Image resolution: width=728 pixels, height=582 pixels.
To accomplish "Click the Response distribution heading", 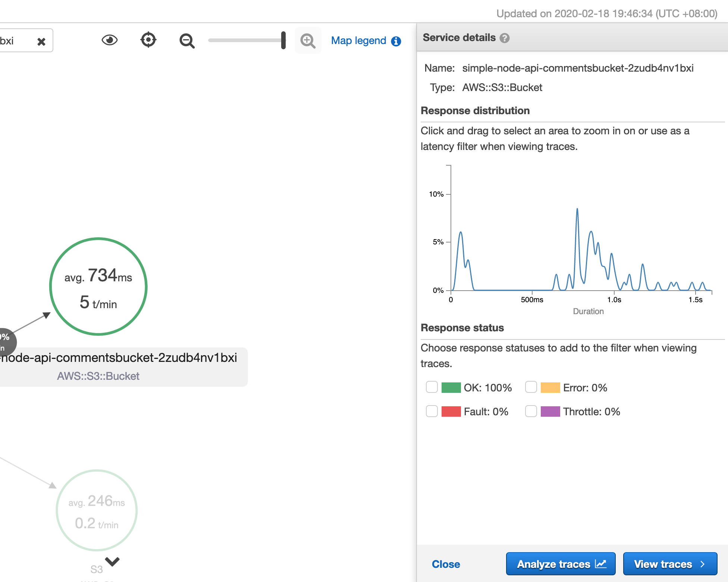I will pos(475,111).
